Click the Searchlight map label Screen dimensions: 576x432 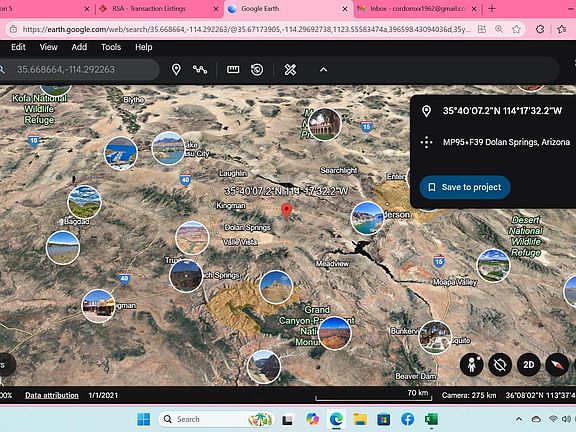coord(338,170)
